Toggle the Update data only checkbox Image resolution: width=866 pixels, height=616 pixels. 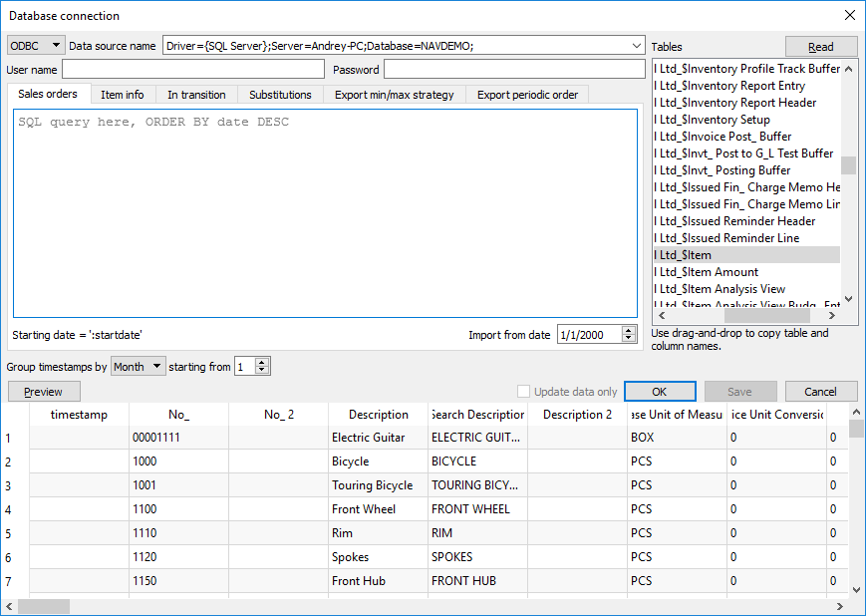(x=524, y=392)
